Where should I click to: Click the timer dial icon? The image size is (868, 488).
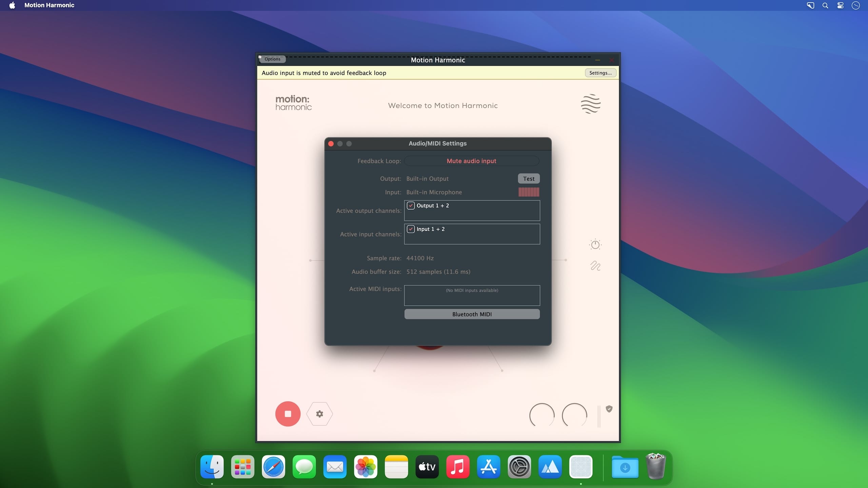click(x=595, y=244)
